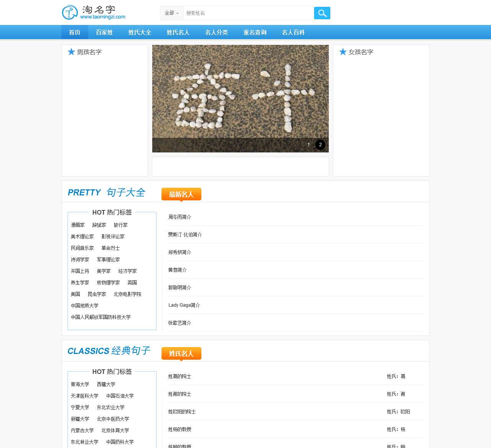Click the star icon beside 男孩名字
This screenshot has width=491, height=448.
pos(71,52)
